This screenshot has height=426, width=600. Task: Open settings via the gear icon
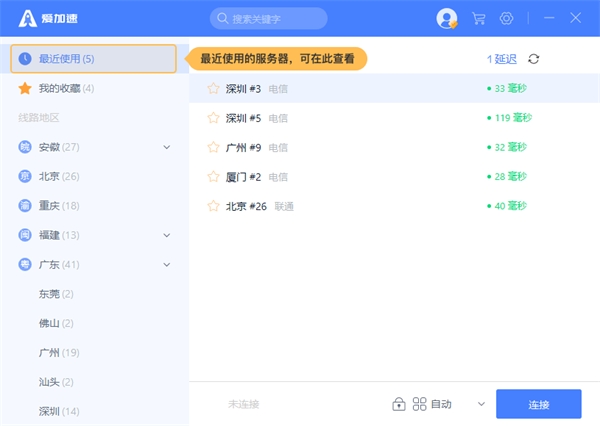pos(507,19)
